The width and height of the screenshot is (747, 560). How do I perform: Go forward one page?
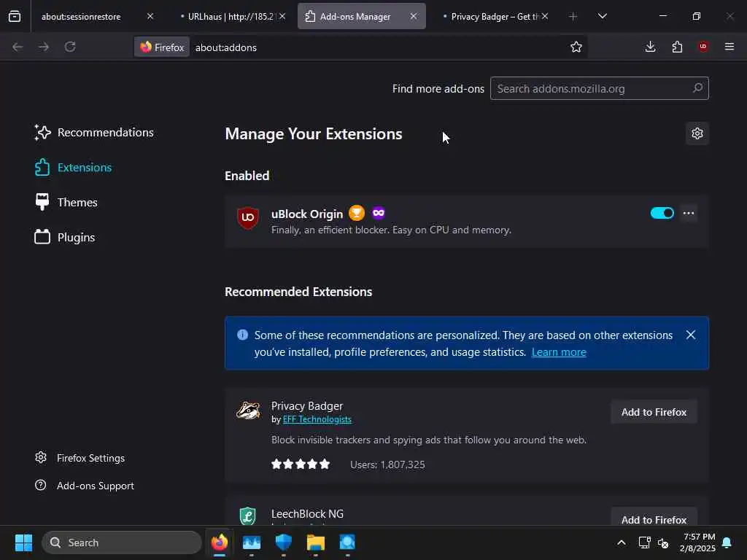pyautogui.click(x=44, y=47)
